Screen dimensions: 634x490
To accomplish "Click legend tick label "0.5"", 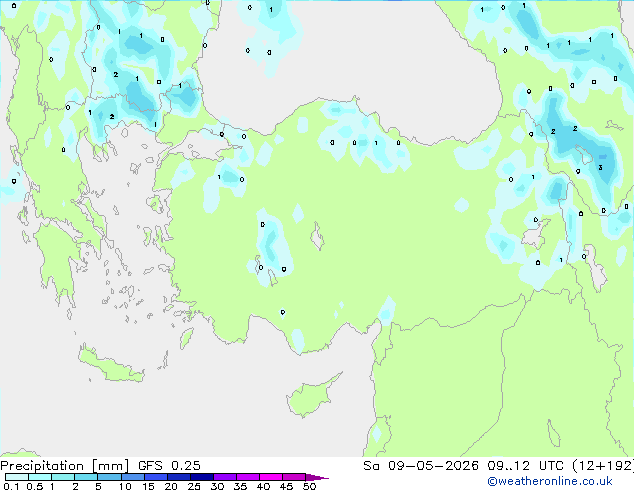I will 35,486.
